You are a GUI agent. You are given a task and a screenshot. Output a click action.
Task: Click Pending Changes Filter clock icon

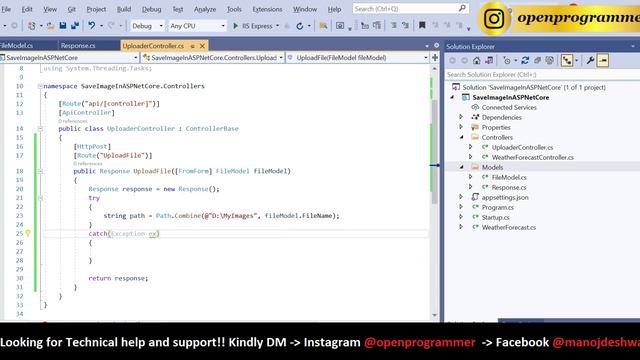coord(507,61)
